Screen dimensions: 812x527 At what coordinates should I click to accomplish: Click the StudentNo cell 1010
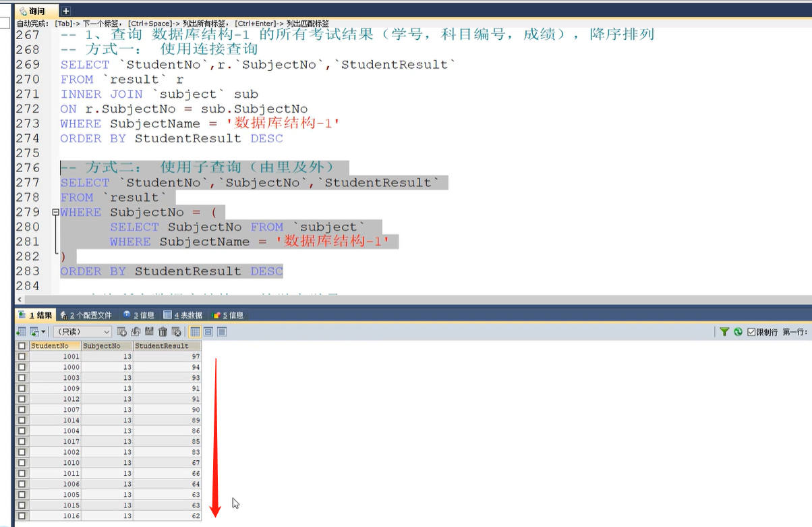(55, 463)
